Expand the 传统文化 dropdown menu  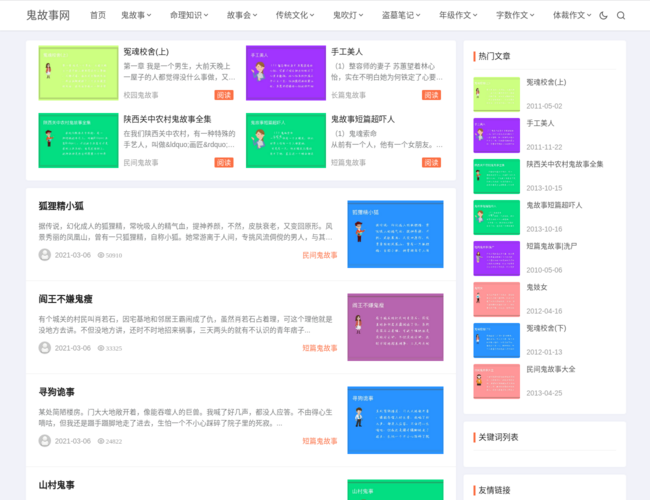click(295, 15)
